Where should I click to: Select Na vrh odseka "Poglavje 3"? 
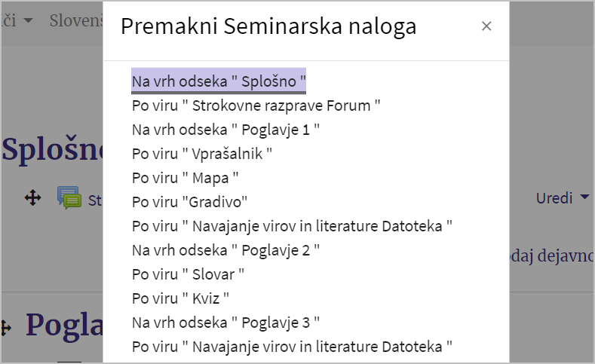click(x=225, y=323)
